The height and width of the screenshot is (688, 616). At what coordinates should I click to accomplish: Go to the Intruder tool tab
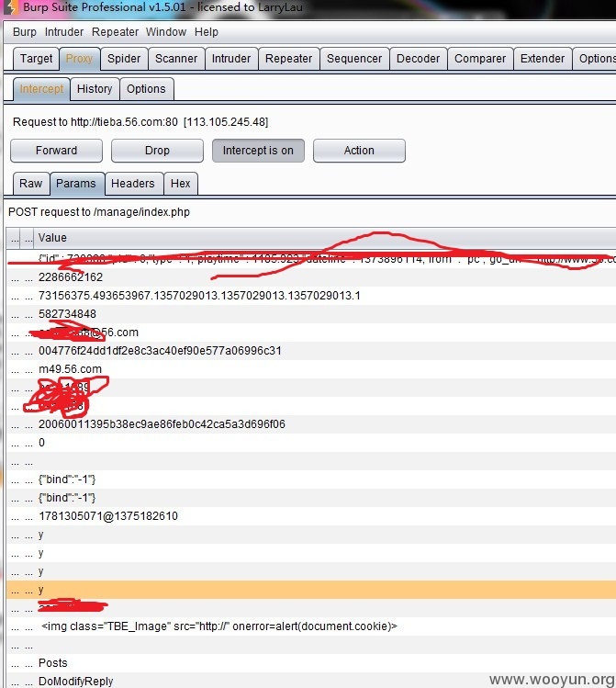(x=231, y=59)
